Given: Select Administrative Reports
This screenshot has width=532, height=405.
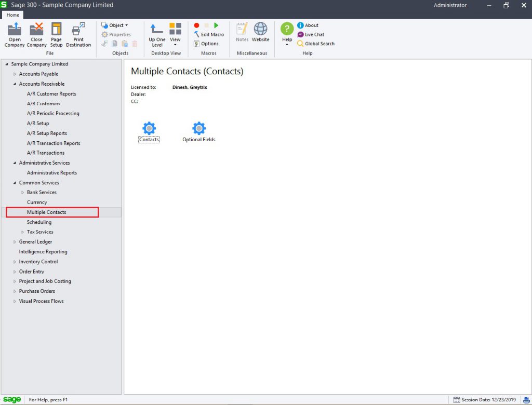Looking at the screenshot, I should (x=52, y=173).
